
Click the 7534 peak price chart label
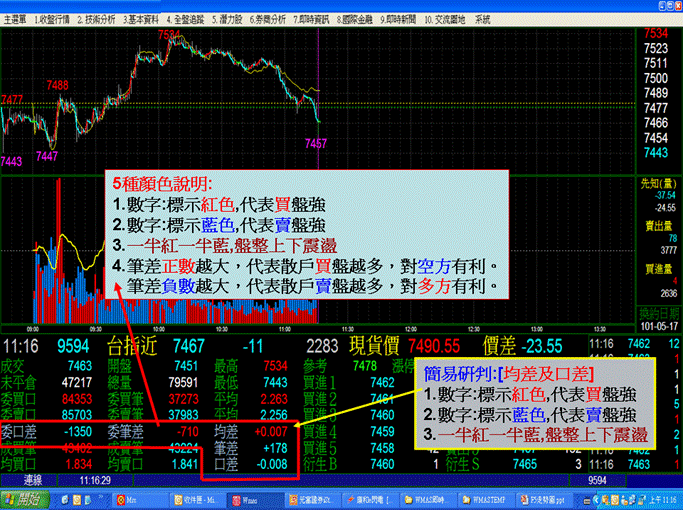point(170,35)
